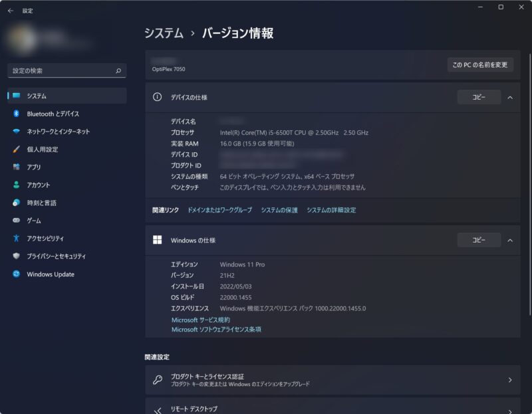532x414 pixels.
Task: Click the network Wi-Fi icon in sidebar
Action: pos(16,132)
